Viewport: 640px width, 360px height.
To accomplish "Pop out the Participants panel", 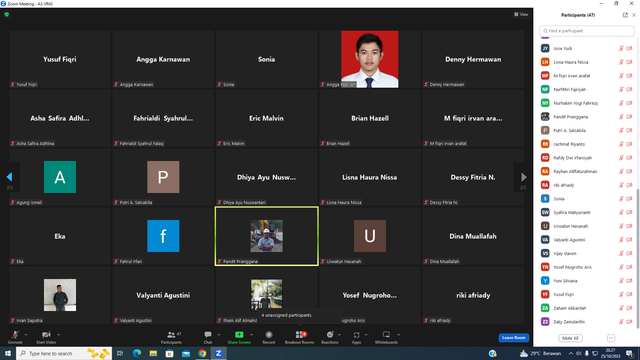I will pyautogui.click(x=625, y=15).
